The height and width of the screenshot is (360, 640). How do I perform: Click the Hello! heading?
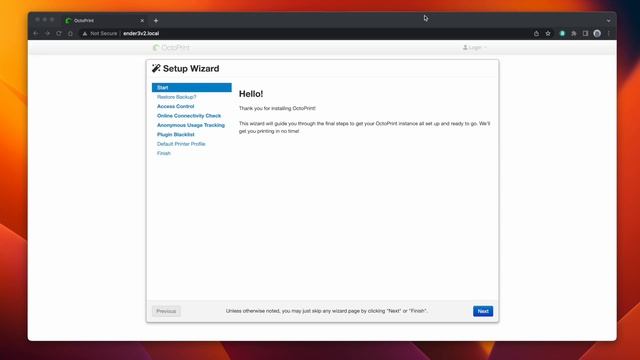pyautogui.click(x=251, y=93)
